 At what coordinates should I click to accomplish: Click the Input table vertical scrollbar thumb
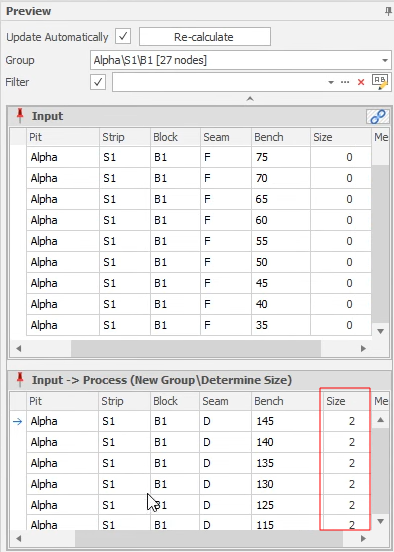click(381, 243)
